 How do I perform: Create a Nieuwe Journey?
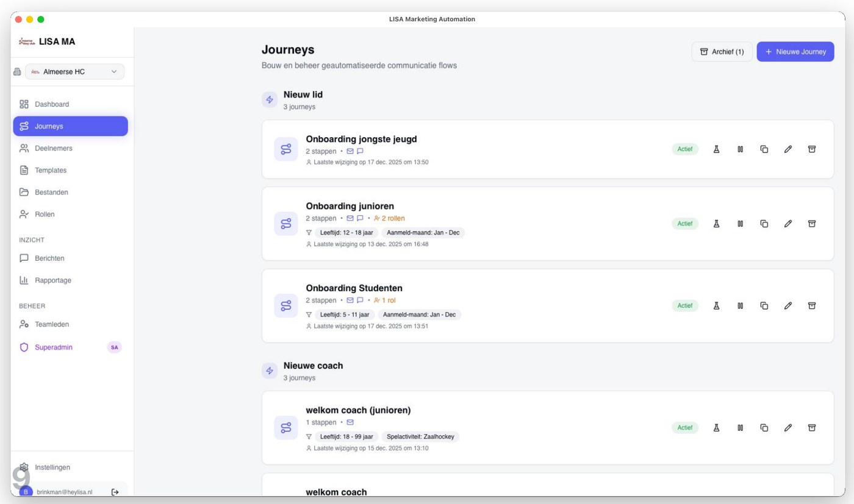pos(795,52)
